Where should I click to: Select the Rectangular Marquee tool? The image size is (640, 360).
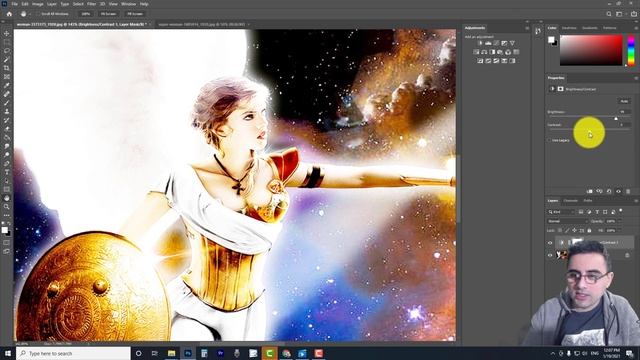(7, 42)
